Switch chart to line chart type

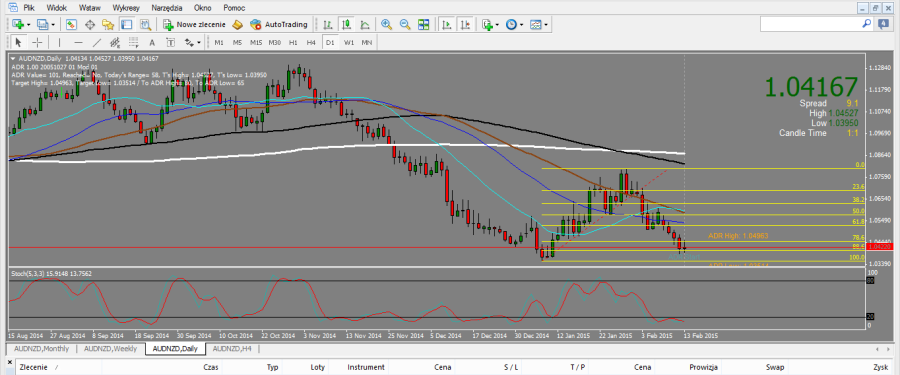[x=364, y=25]
